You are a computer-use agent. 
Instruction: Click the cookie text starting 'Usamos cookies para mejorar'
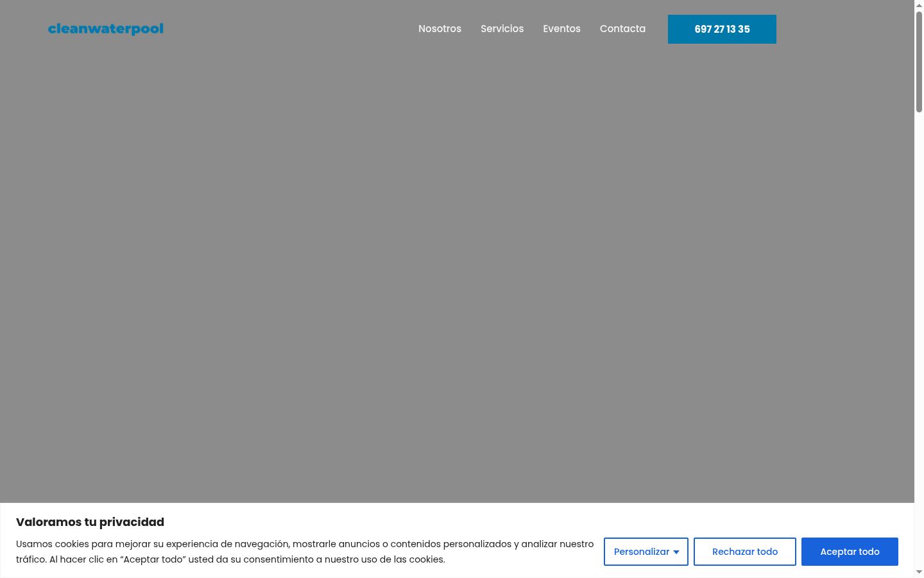click(x=305, y=552)
